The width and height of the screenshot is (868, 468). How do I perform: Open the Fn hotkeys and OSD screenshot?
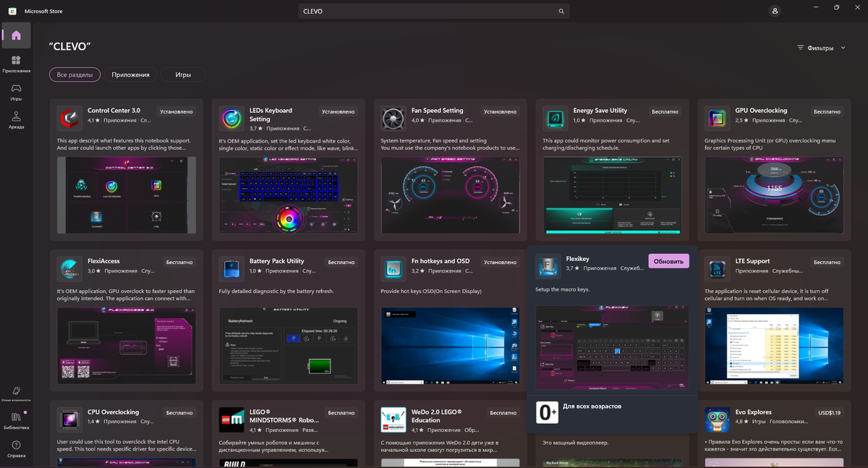(451, 345)
